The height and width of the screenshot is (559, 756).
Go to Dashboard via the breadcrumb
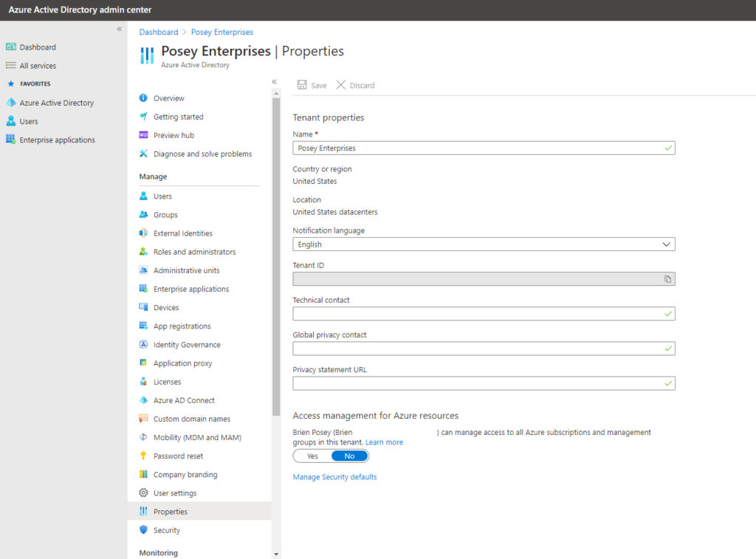point(159,32)
